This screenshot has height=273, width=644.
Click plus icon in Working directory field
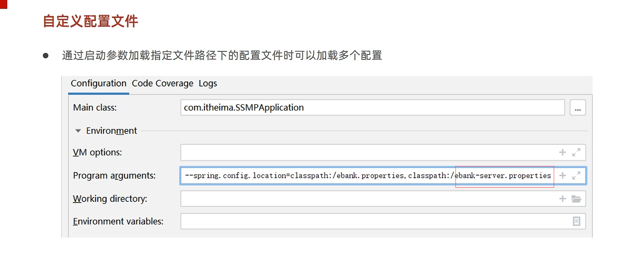563,199
